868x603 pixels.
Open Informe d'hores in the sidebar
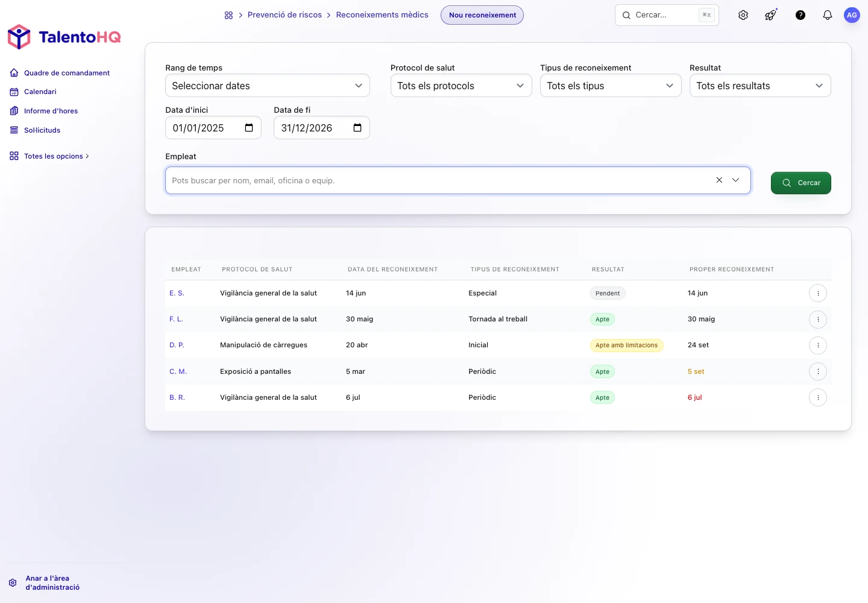click(x=44, y=111)
